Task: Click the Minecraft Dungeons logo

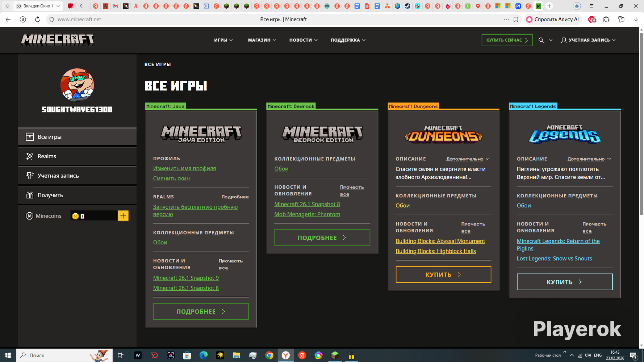Action: (x=443, y=134)
